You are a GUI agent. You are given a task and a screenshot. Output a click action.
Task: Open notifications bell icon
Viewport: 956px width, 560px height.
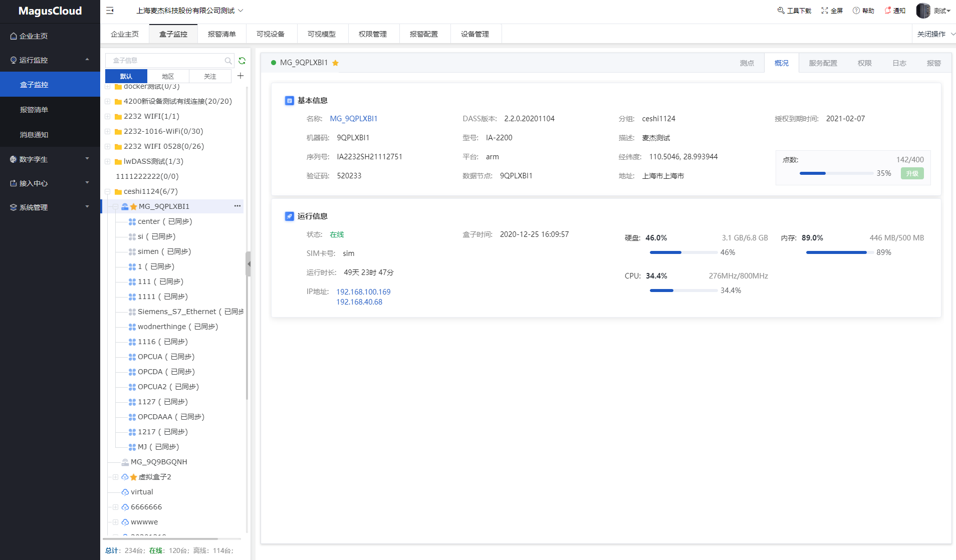[x=888, y=11]
